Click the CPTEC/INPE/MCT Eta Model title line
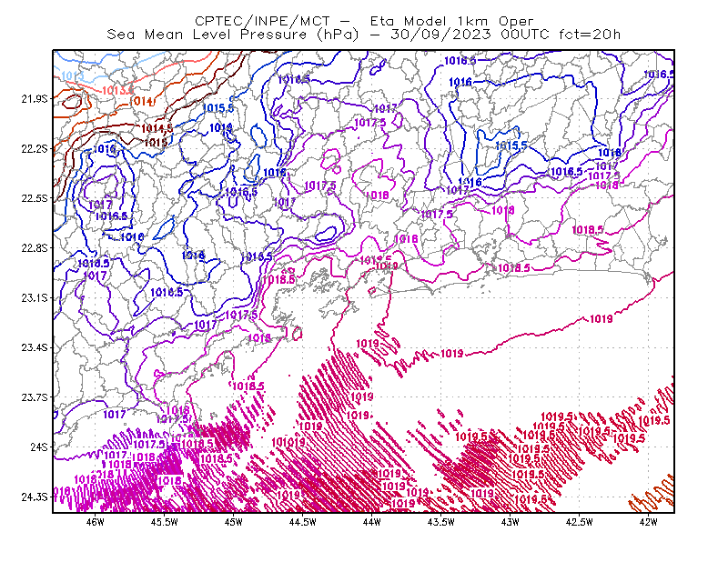Image resolution: width=728 pixels, height=562 pixels. 364,21
